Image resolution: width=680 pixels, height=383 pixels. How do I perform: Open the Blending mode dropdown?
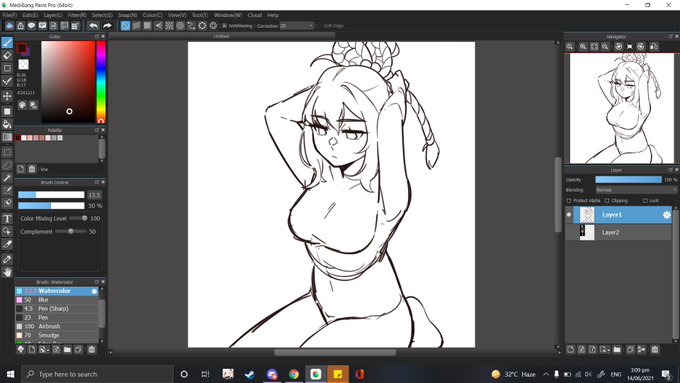(636, 190)
